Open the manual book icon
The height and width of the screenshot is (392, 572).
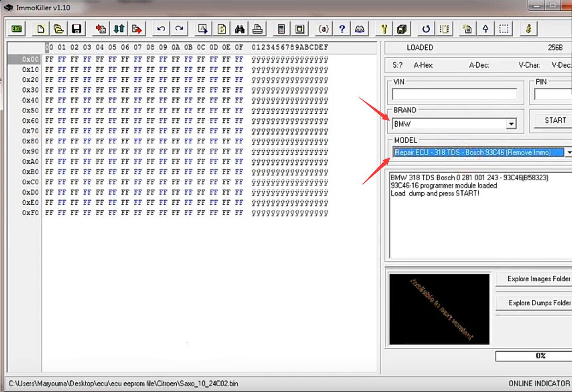coord(360,29)
